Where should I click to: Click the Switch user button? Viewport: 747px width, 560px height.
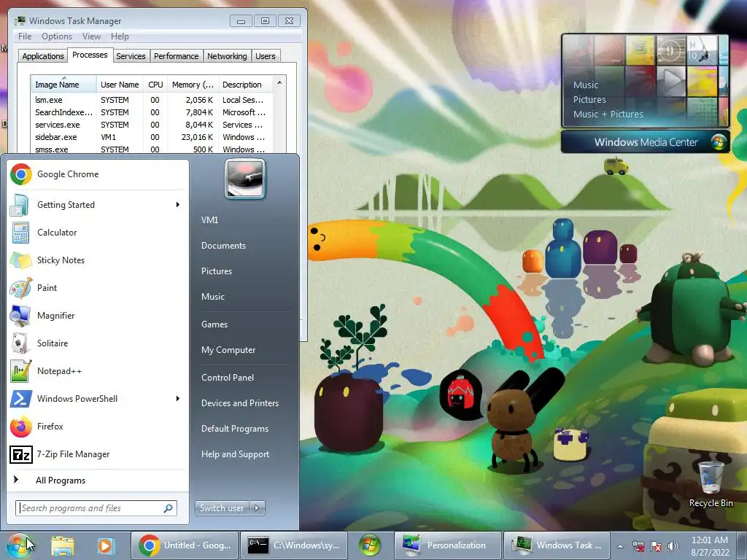pos(222,508)
